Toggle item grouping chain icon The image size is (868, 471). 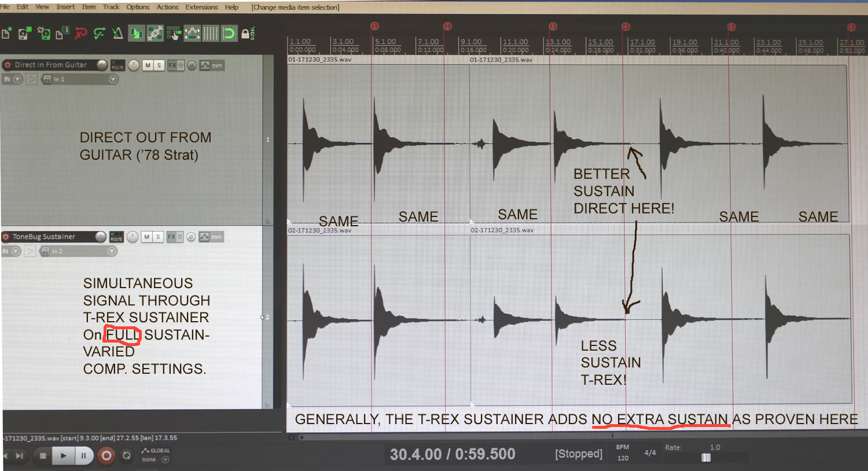click(155, 34)
